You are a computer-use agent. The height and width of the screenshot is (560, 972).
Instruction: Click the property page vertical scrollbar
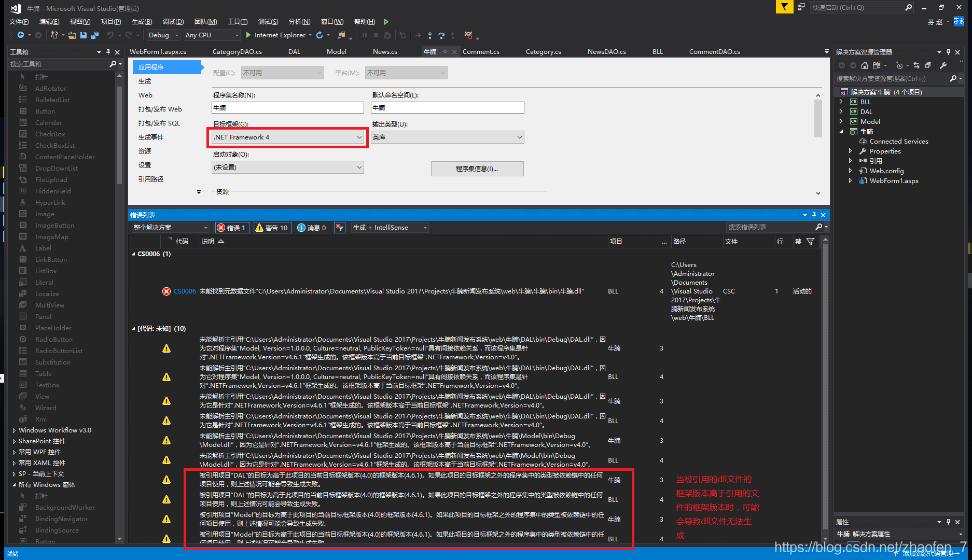(818, 119)
